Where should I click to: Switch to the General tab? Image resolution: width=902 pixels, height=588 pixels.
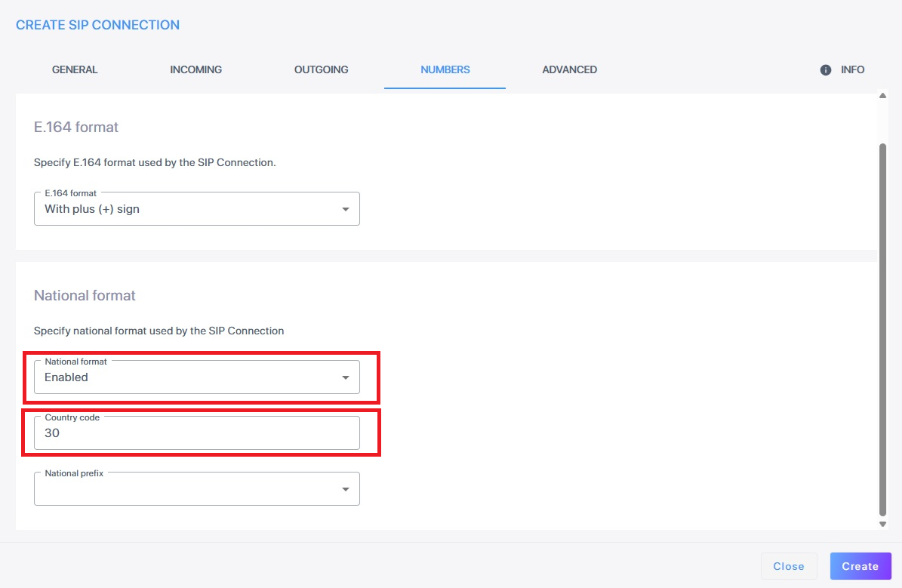tap(75, 69)
